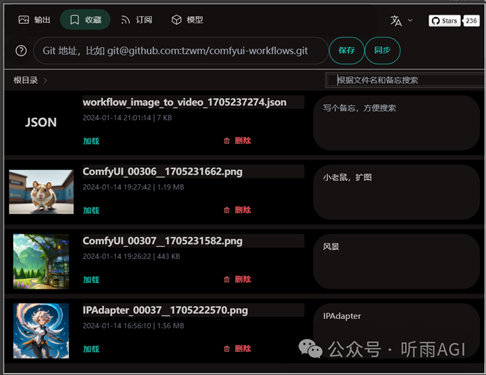Load the IPAdapter_00037 png workflow
This screenshot has width=486, height=375.
91,349
